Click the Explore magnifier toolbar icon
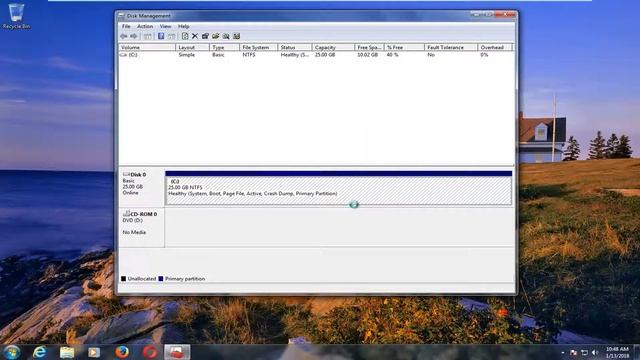This screenshot has width=640, height=360. pos(226,36)
